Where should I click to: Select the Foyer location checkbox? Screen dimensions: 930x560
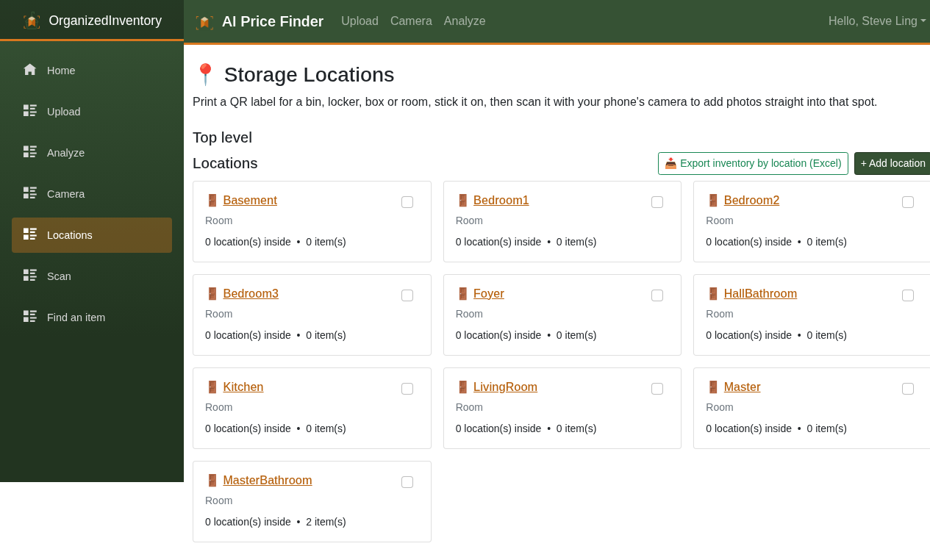pyautogui.click(x=657, y=295)
